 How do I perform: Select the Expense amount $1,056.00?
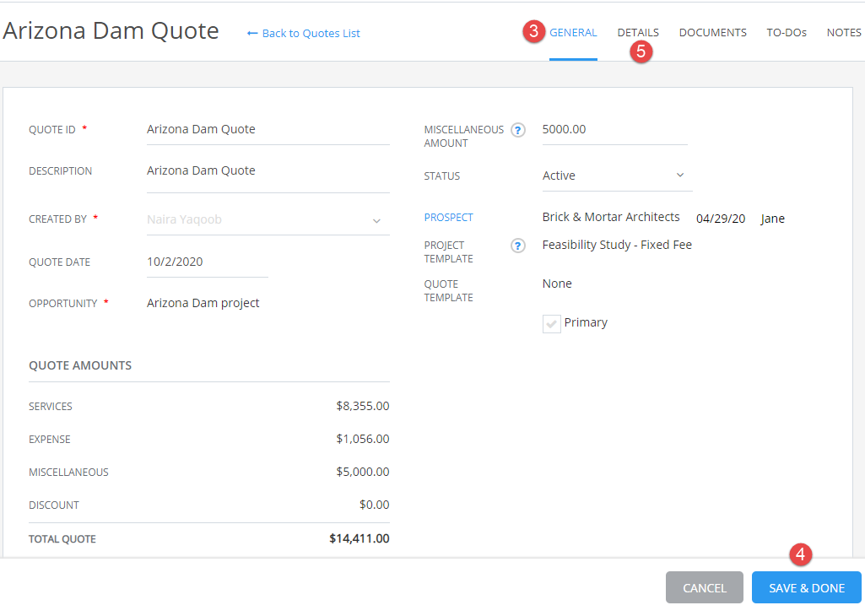[x=362, y=439]
